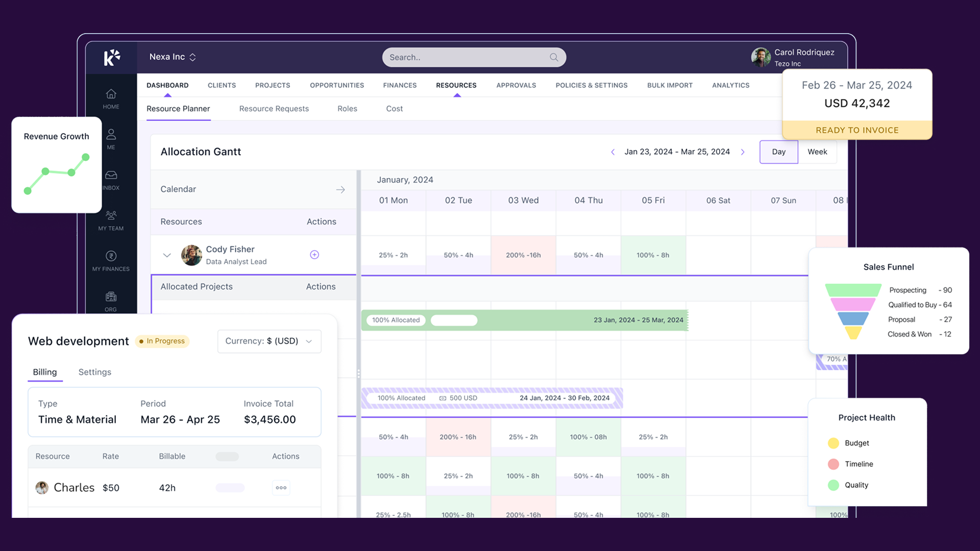The width and height of the screenshot is (980, 551).
Task: Click into the Search field
Action: click(474, 57)
